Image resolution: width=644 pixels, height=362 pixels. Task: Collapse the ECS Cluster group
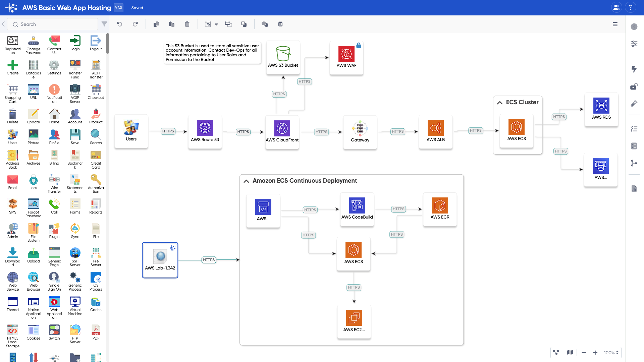tap(500, 103)
